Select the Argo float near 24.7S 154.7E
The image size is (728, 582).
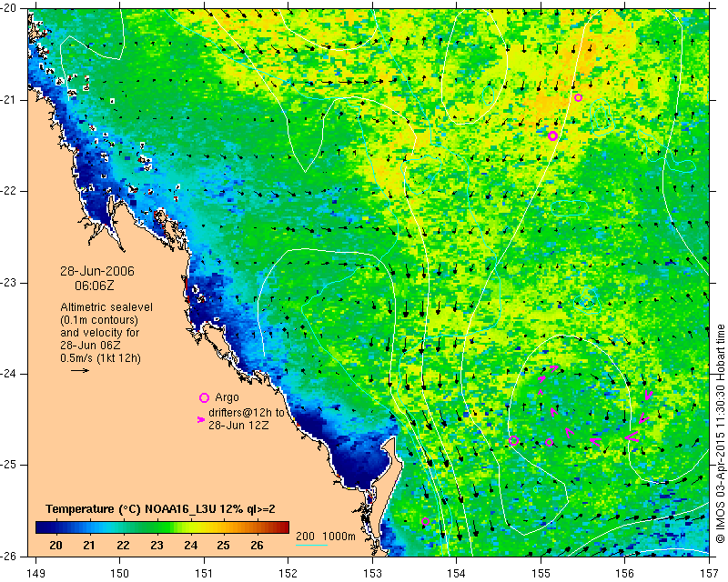coord(513,440)
